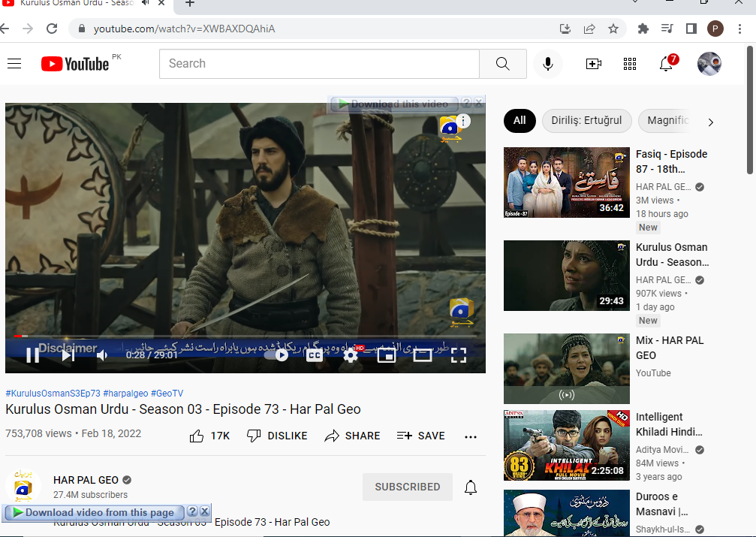The width and height of the screenshot is (756, 537).
Task: Focus the YouTube Search input field
Action: click(x=319, y=64)
